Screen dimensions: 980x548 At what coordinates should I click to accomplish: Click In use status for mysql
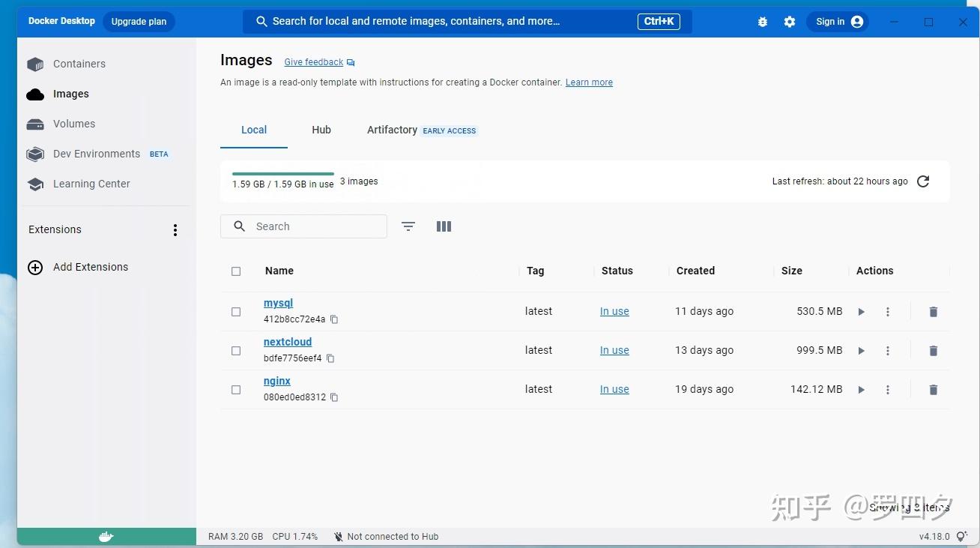[614, 312]
